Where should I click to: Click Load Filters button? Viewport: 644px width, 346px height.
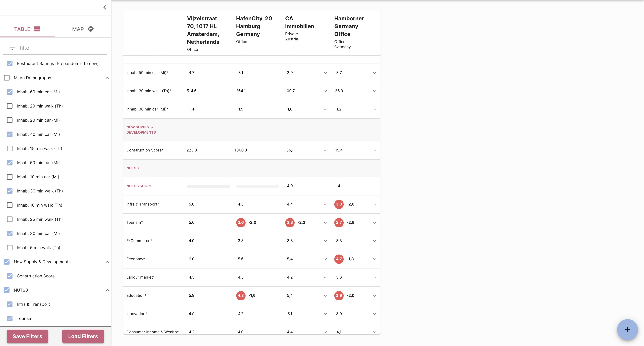pos(83,336)
